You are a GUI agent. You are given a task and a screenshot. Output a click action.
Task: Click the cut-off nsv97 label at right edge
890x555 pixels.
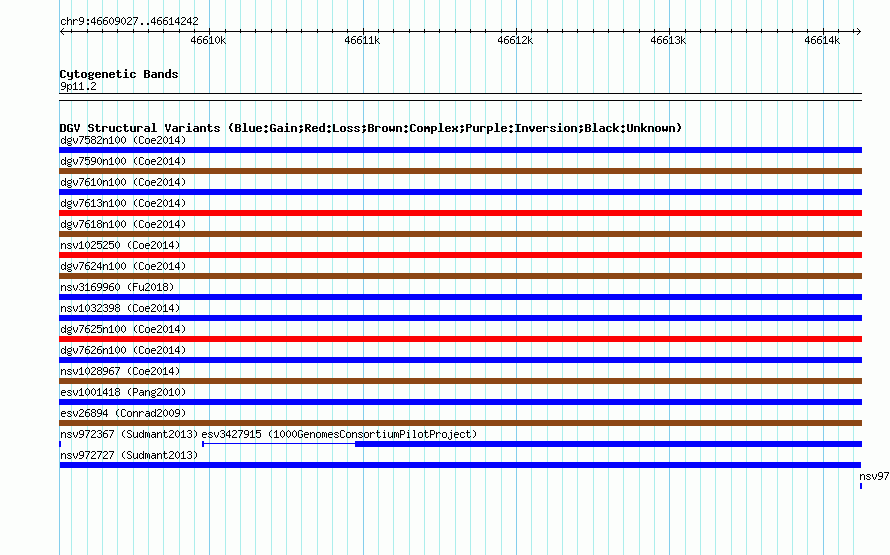click(x=874, y=476)
